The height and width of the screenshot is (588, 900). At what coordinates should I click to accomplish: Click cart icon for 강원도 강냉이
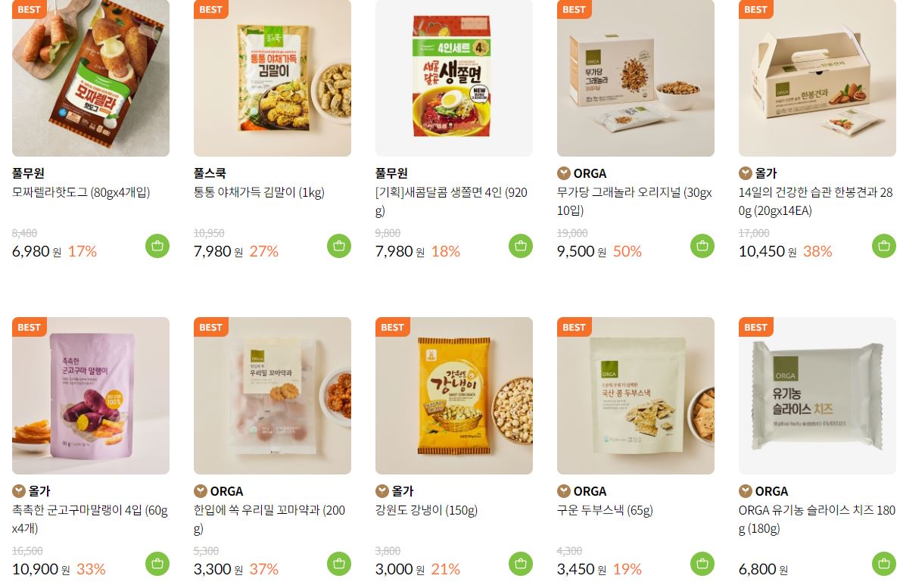pyautogui.click(x=521, y=564)
